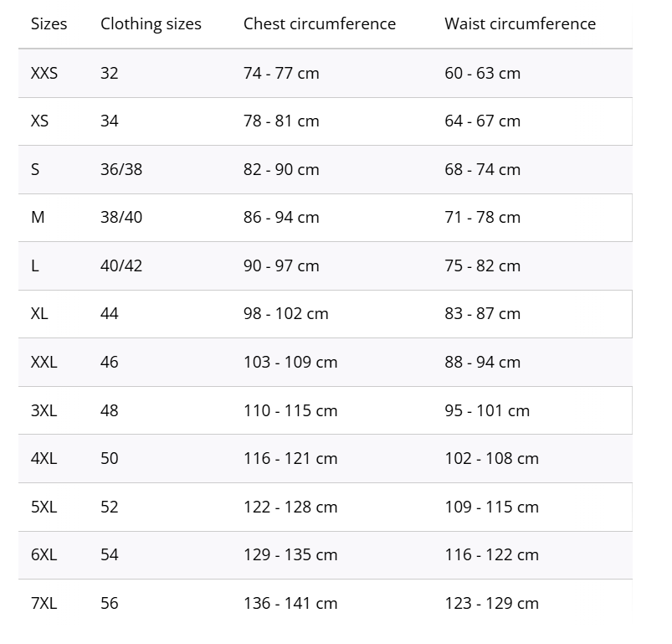Click the Waist circumference column header
The height and width of the screenshot is (644, 672).
(520, 23)
